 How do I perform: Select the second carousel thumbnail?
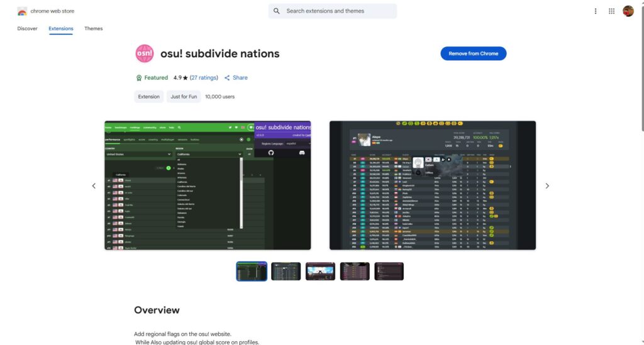tap(286, 271)
